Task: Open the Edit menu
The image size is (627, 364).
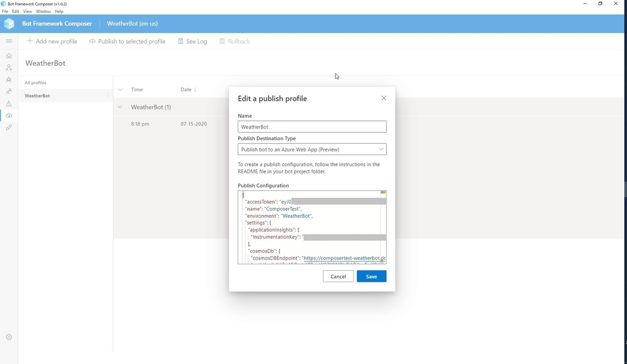Action: 16,11
